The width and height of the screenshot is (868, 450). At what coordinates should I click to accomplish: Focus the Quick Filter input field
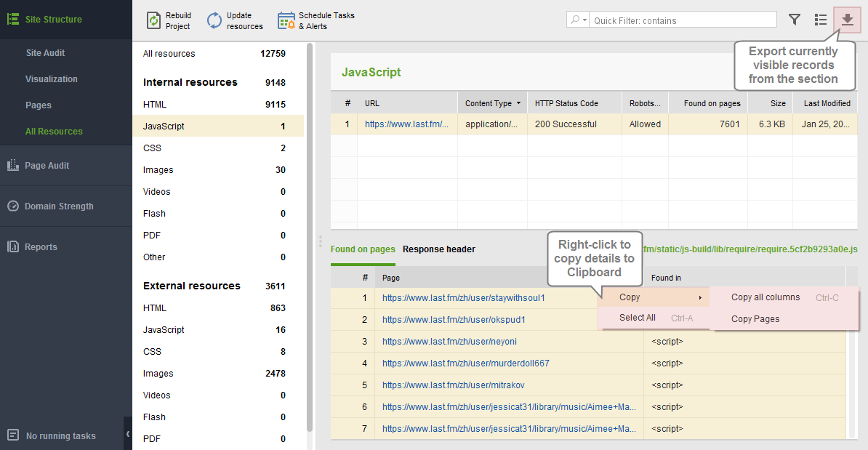pyautogui.click(x=683, y=20)
